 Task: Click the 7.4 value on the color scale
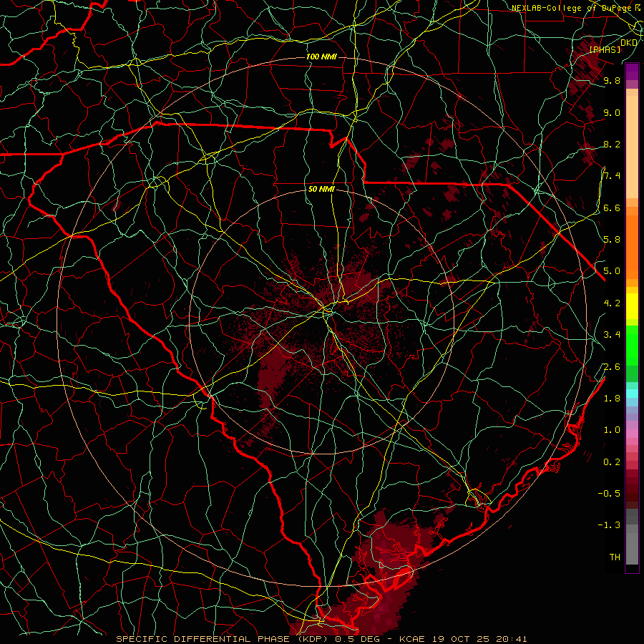pyautogui.click(x=612, y=176)
